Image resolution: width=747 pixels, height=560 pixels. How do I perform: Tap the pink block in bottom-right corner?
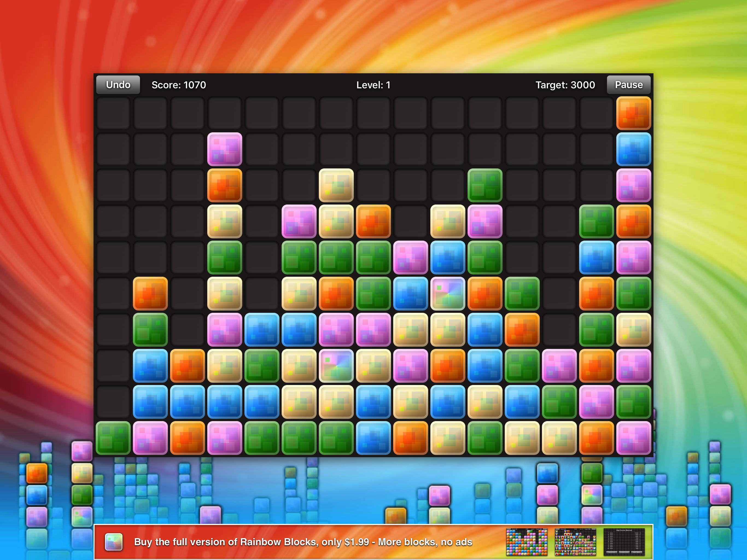pos(633,438)
